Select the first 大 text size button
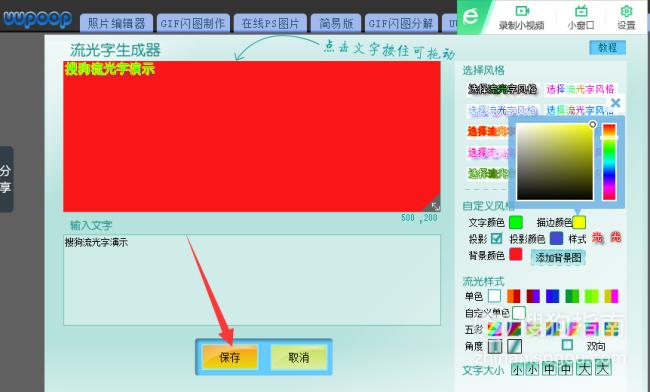 click(584, 368)
